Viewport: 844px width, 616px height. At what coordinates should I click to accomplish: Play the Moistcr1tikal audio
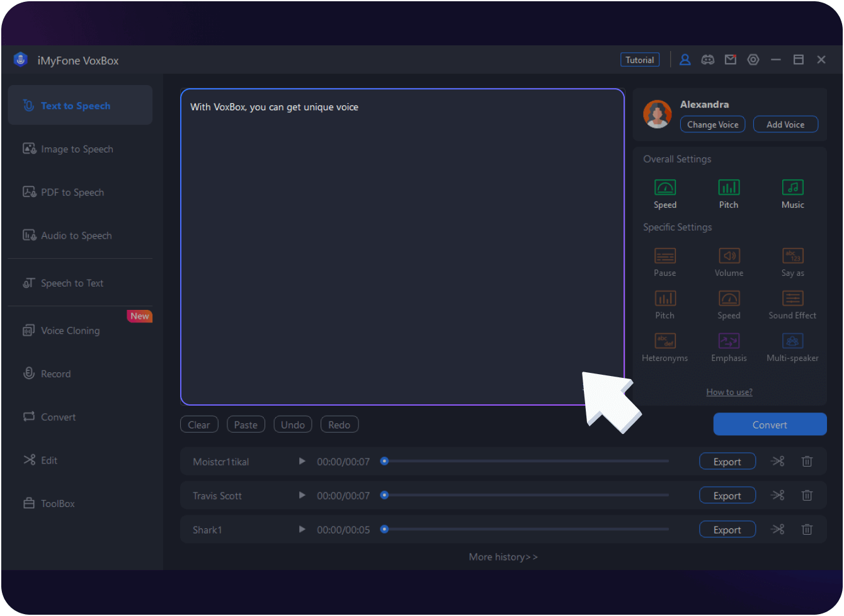(x=302, y=462)
